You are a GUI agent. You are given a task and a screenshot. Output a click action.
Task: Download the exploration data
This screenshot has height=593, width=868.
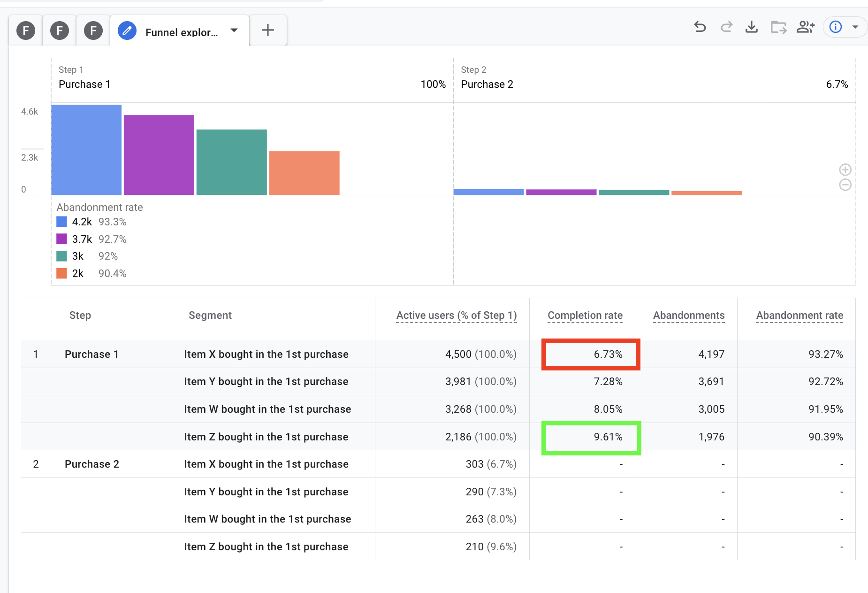(x=752, y=27)
